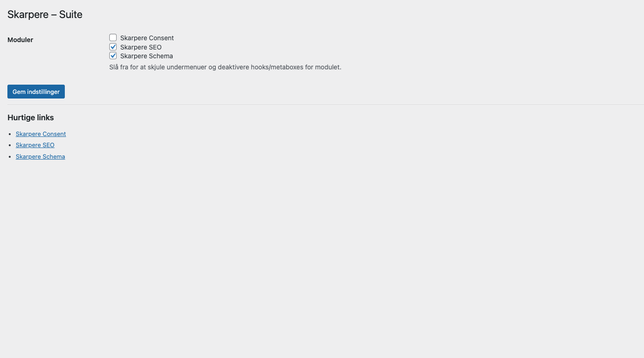Click the Skarpere SEO checkbox label text
644x358 pixels.
coord(141,47)
